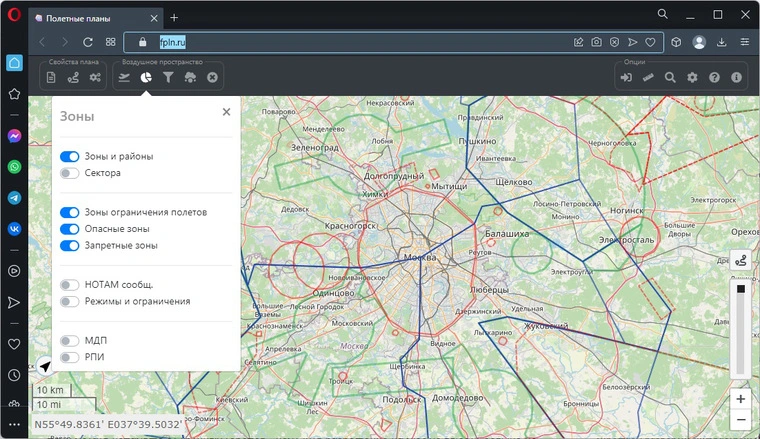
Task: Open Telegram in the Opera sidebar
Action: 14,198
